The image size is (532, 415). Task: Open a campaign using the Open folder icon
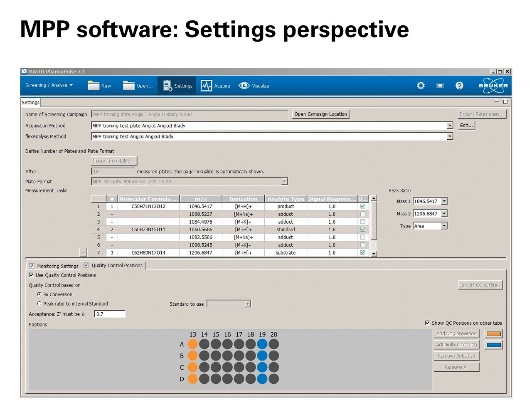[x=129, y=85]
